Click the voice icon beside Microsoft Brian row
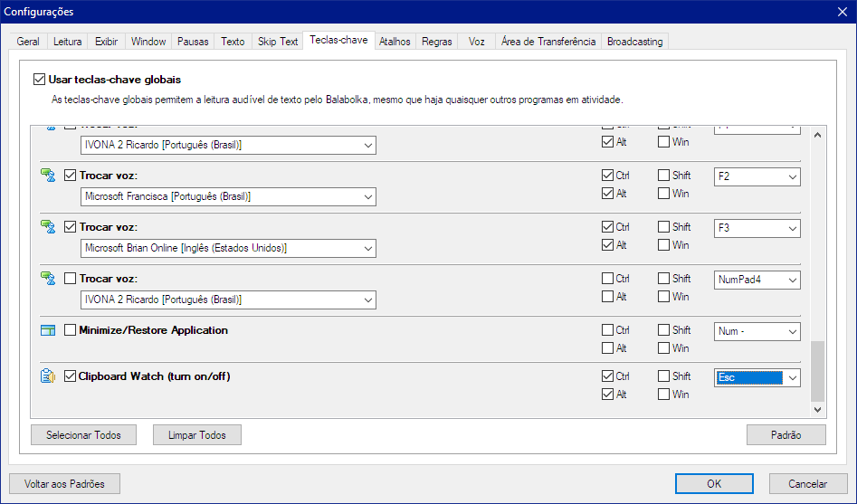 (x=49, y=227)
